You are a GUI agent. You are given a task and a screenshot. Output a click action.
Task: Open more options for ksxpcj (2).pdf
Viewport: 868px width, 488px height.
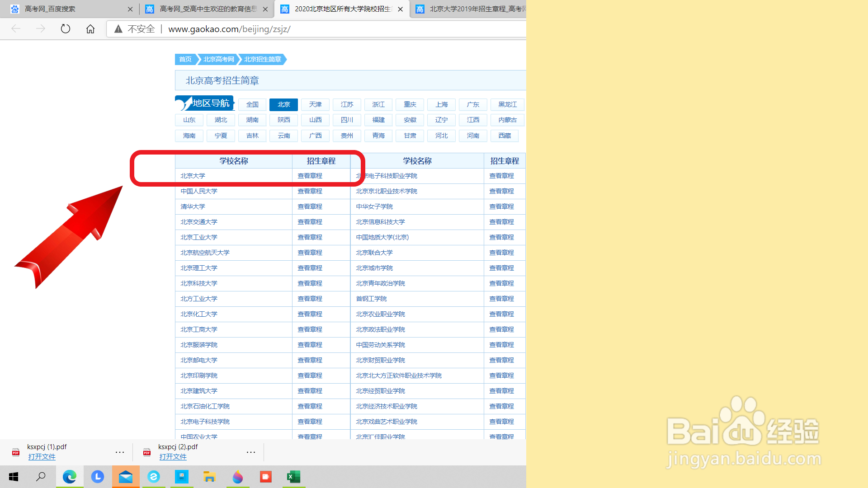click(x=251, y=452)
